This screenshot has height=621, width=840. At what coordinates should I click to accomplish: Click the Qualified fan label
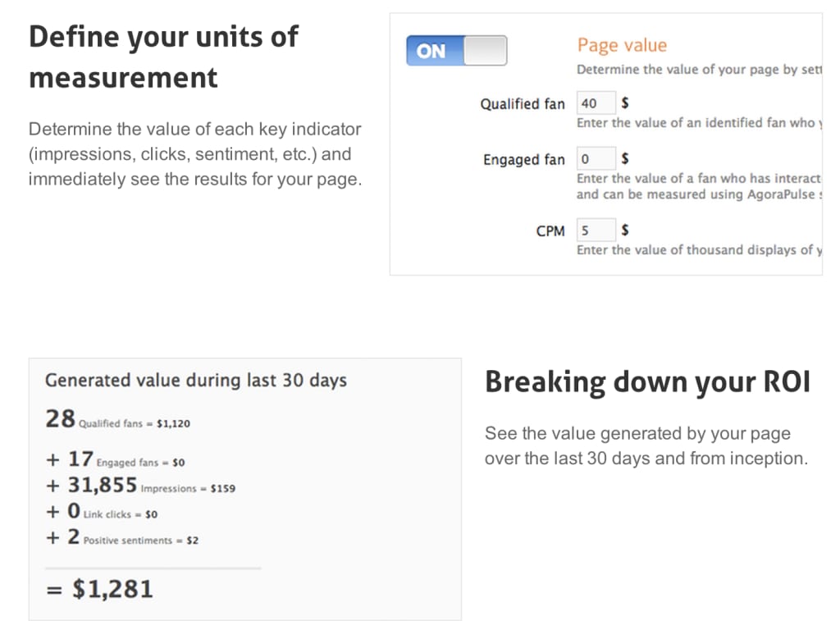click(523, 104)
